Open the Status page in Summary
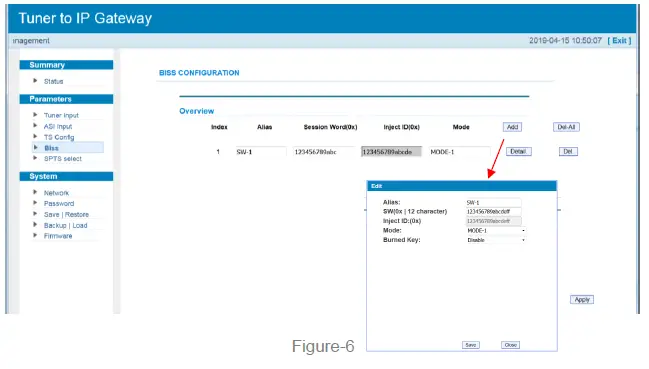The width and height of the screenshot is (649, 369). click(53, 81)
